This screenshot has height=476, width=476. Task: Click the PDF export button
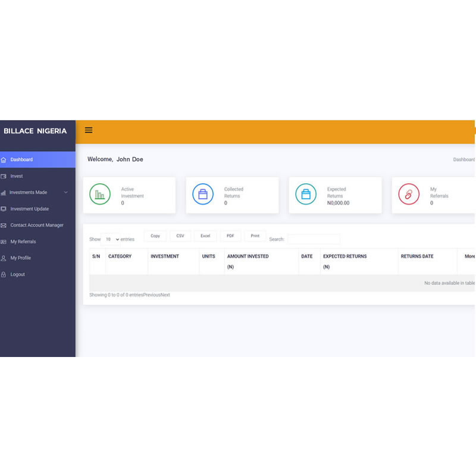(230, 236)
